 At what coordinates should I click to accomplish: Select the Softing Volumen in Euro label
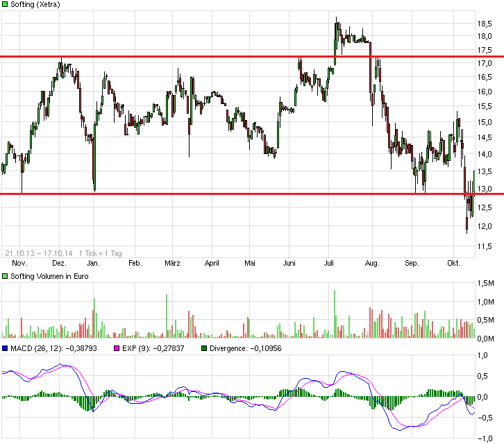coord(49,276)
